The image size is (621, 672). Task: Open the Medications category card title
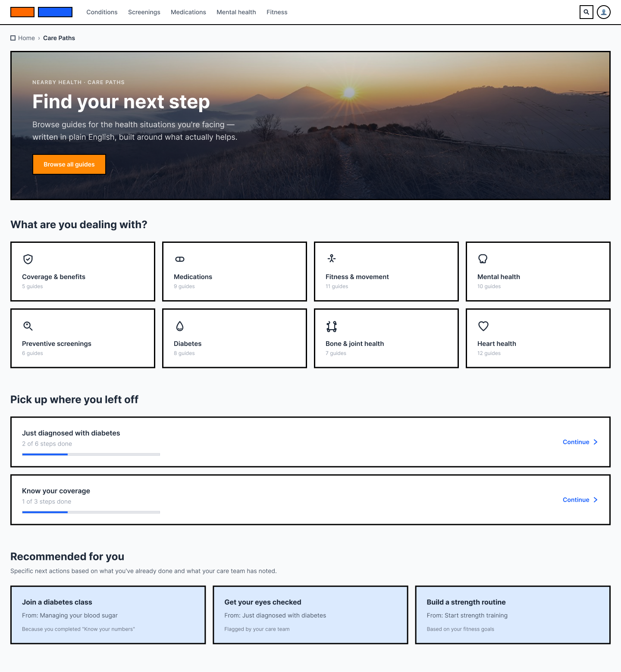click(x=193, y=277)
